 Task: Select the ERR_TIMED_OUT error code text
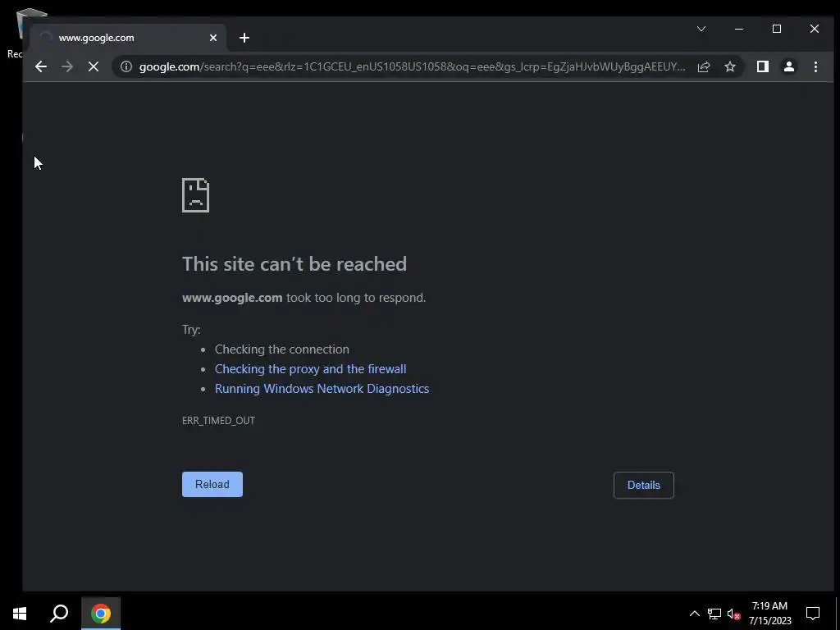[218, 421]
